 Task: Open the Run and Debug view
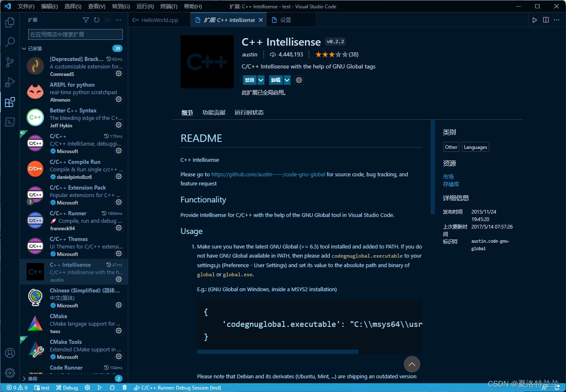10,82
